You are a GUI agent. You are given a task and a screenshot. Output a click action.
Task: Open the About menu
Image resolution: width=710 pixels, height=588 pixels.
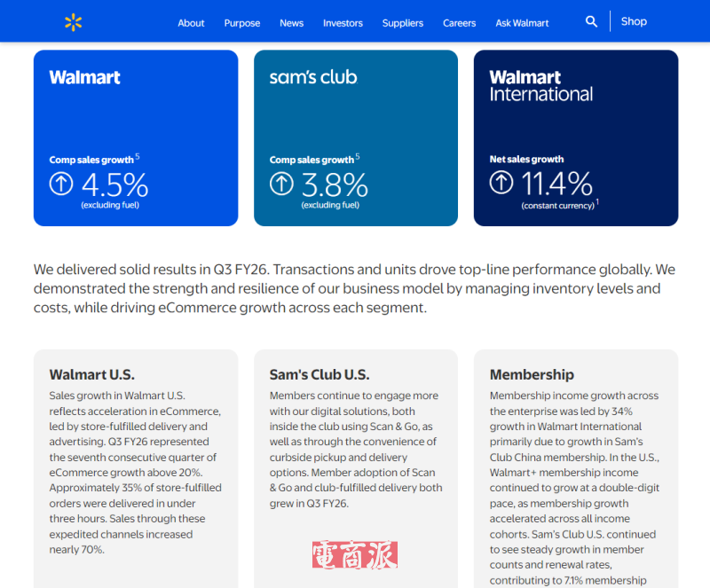click(x=191, y=23)
